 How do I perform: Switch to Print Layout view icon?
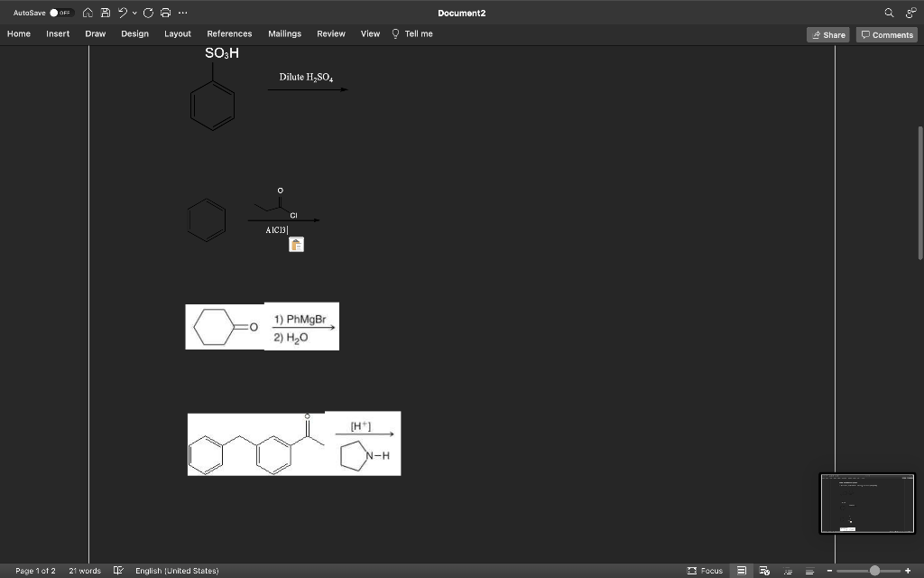coord(741,570)
